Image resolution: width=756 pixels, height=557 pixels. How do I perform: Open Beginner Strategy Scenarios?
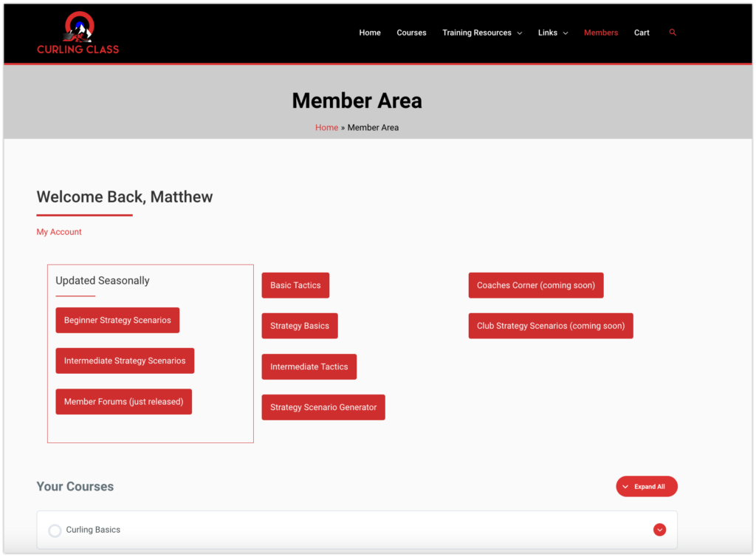[117, 320]
